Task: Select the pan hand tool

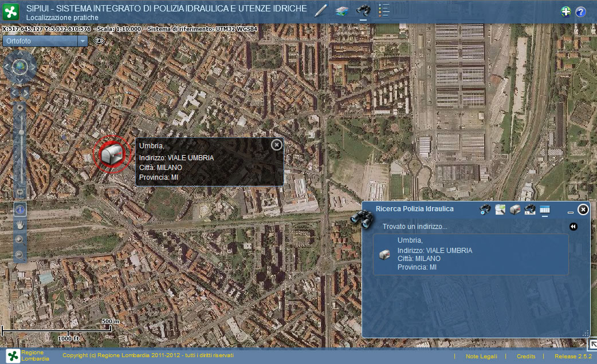Action: [20, 225]
